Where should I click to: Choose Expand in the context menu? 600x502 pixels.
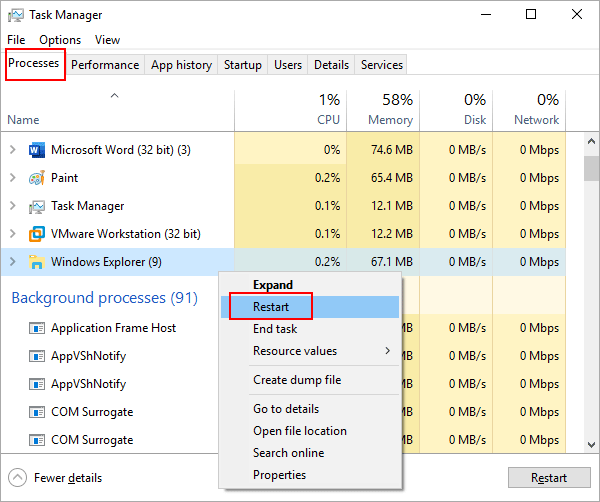[310, 285]
